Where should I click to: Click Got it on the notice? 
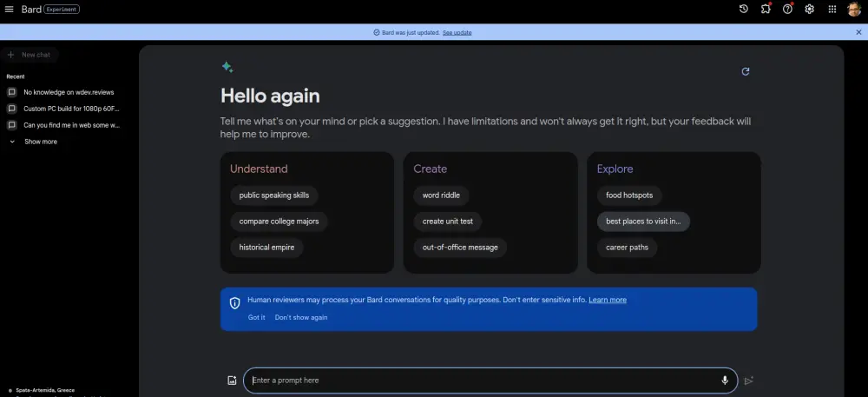(256, 317)
